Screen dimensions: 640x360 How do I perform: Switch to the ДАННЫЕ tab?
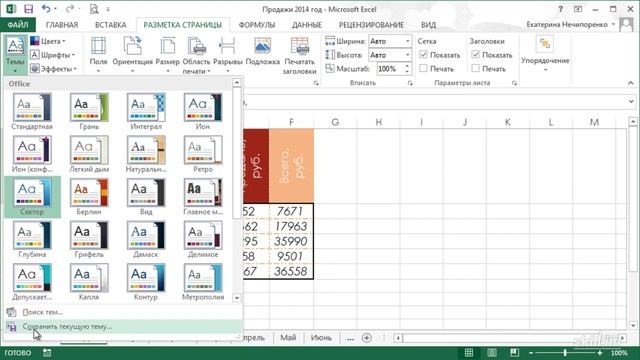307,25
